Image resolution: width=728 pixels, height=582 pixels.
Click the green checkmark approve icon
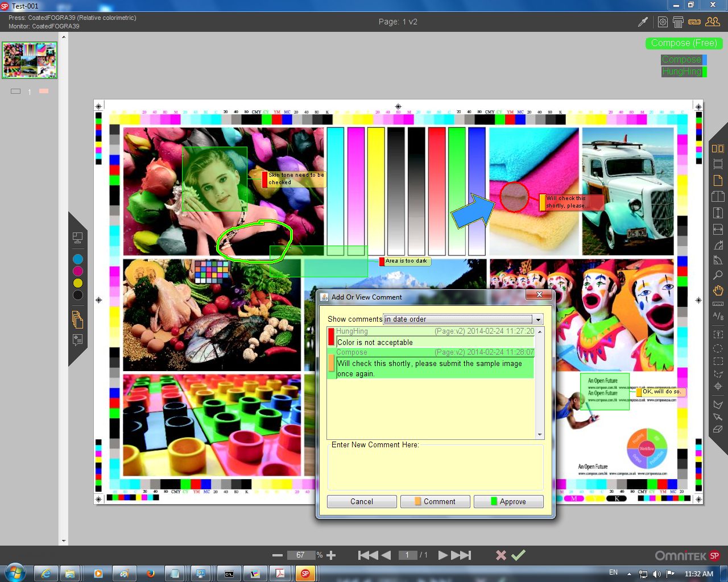tap(518, 555)
